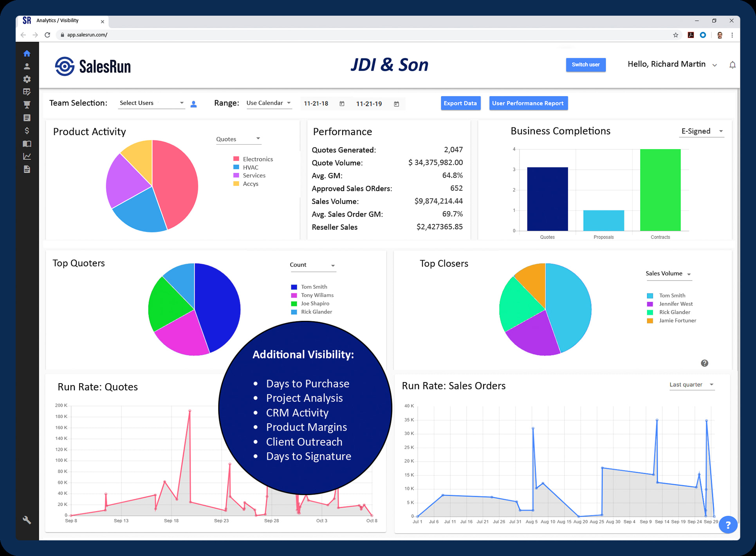Click the help question mark in Top Closers
Viewport: 756px width, 556px height.
pyautogui.click(x=704, y=363)
